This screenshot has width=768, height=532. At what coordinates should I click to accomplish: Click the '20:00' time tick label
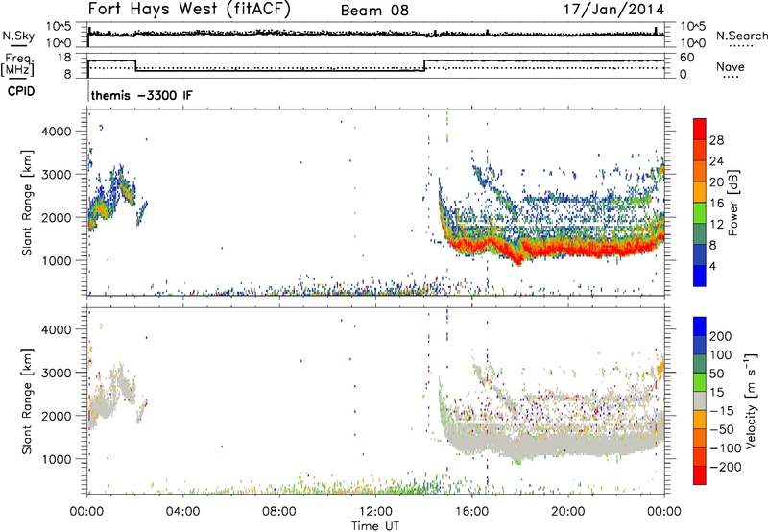click(567, 512)
